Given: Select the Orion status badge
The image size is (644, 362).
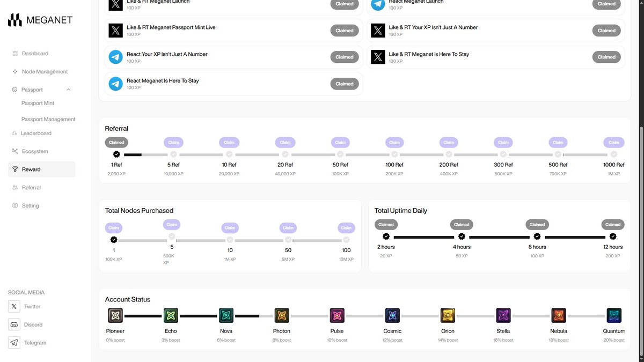Looking at the screenshot, I should pyautogui.click(x=448, y=315).
